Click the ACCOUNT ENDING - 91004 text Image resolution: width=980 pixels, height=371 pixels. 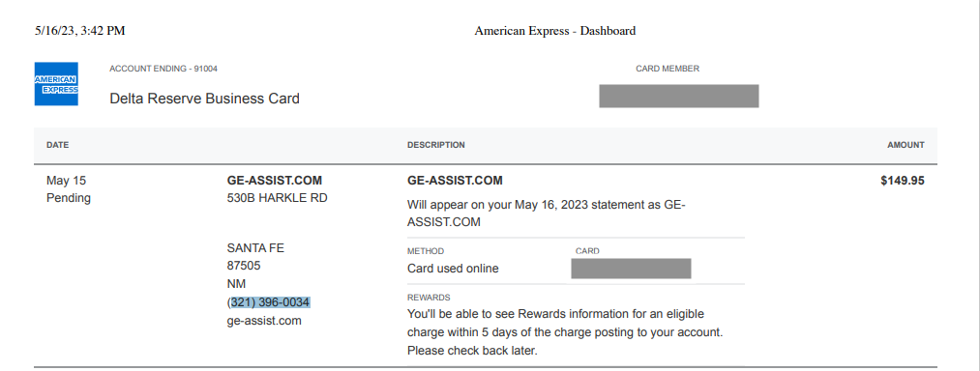click(x=163, y=69)
